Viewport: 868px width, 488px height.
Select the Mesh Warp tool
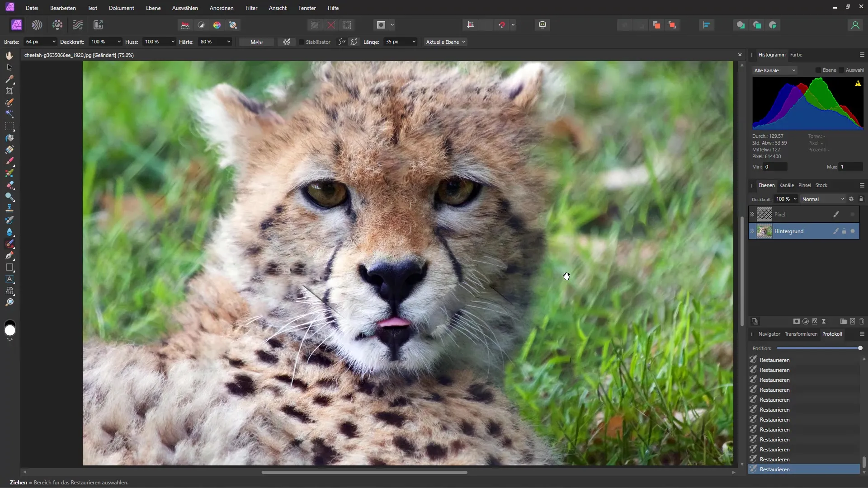[9, 291]
